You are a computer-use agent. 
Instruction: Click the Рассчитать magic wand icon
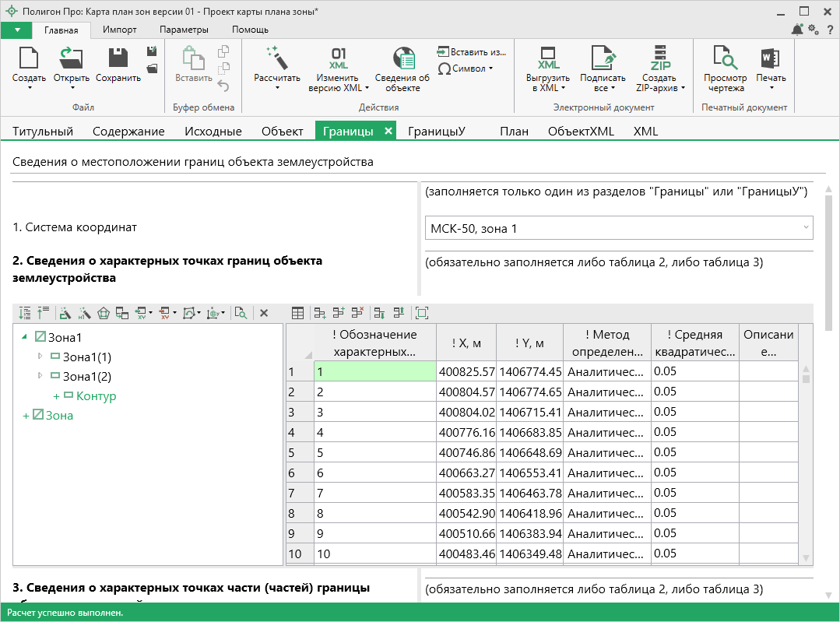coord(276,58)
